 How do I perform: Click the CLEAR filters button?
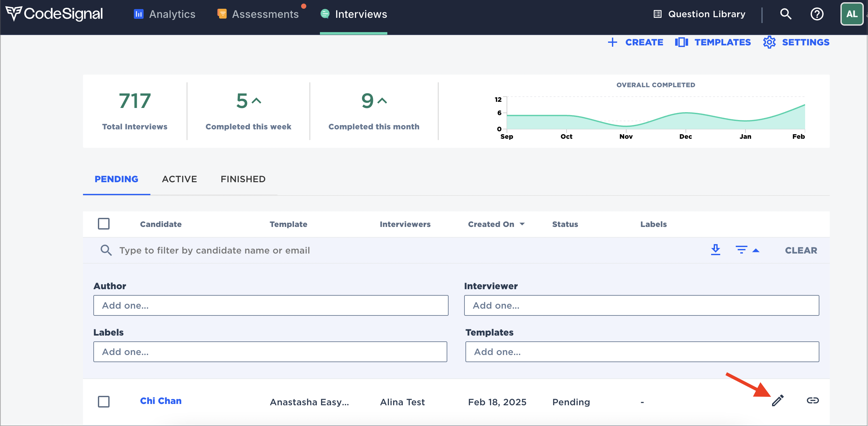(x=801, y=250)
